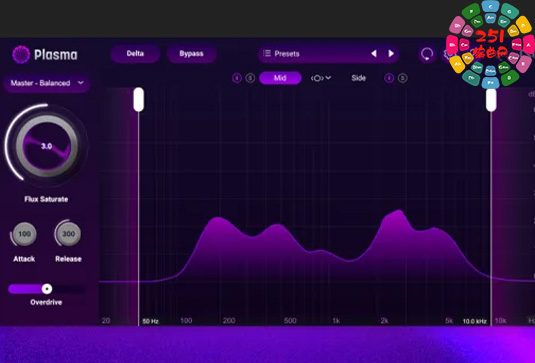
Task: Click the Release label
Action: [x=68, y=259]
